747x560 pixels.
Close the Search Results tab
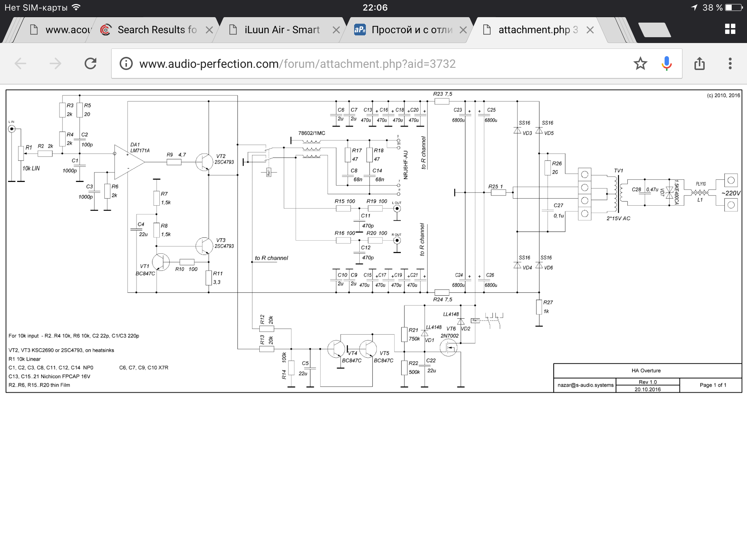click(209, 30)
